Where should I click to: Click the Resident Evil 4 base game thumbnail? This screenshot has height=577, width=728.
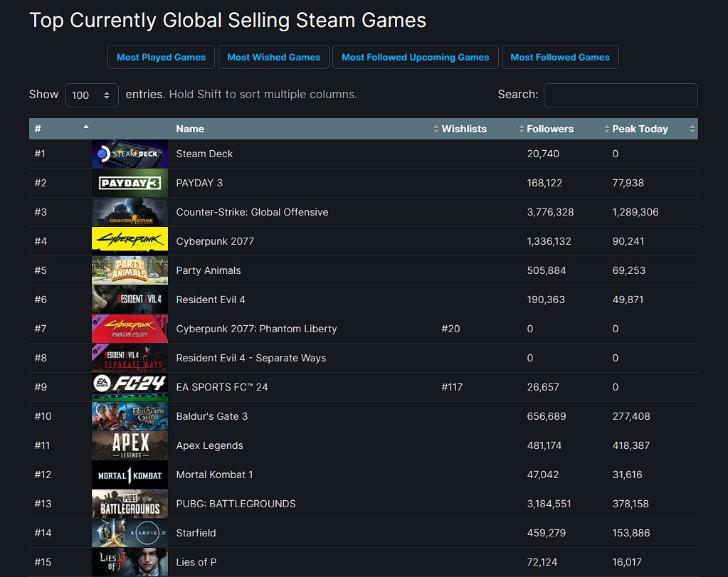click(130, 300)
